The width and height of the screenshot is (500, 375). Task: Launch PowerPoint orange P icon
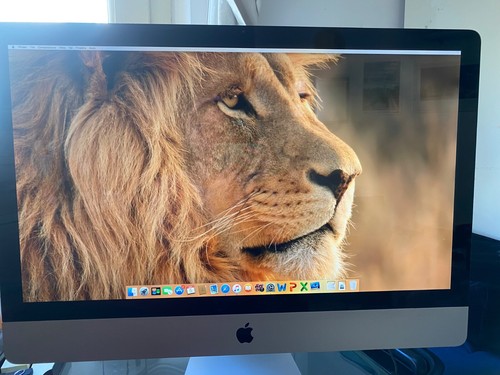[x=293, y=287]
